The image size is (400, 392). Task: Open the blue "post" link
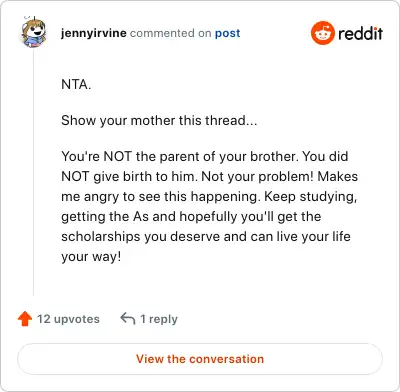point(227,33)
